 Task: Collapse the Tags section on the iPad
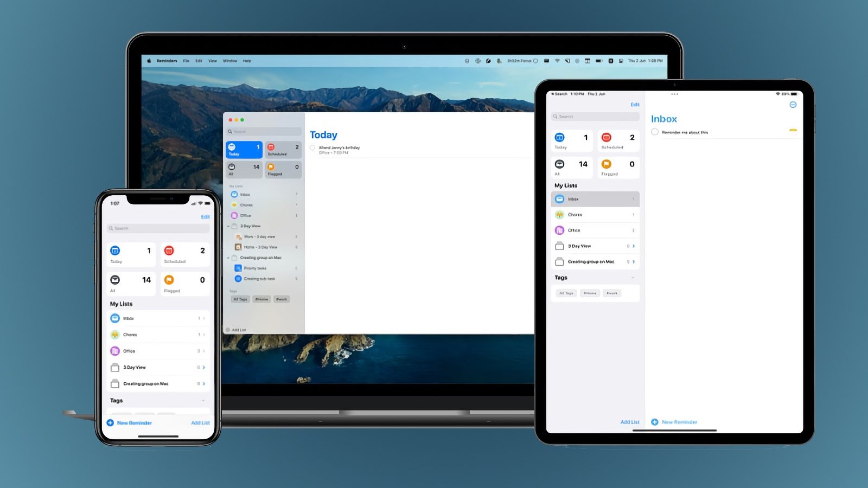[632, 278]
